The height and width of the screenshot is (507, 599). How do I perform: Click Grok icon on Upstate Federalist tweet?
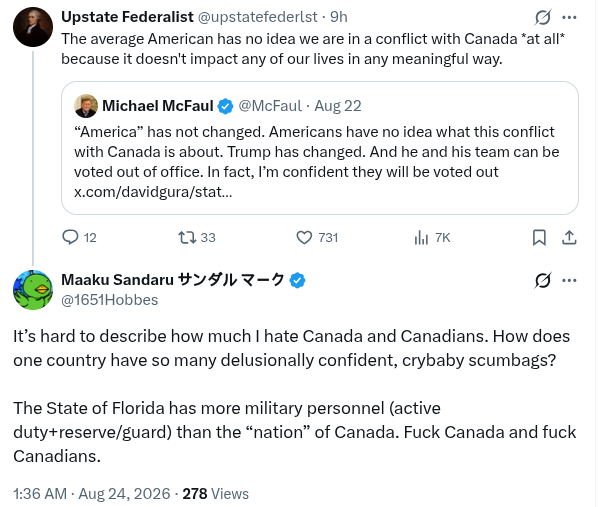point(543,17)
